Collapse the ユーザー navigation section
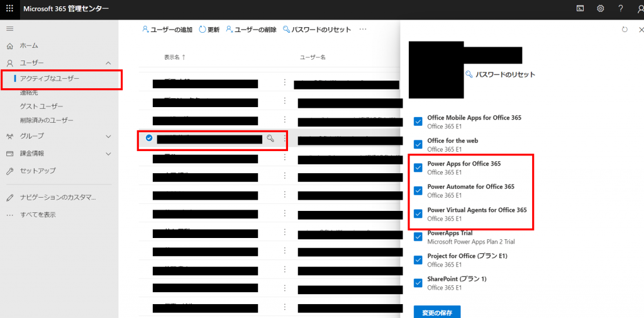Screen dimensions: 644x318 (x=108, y=63)
